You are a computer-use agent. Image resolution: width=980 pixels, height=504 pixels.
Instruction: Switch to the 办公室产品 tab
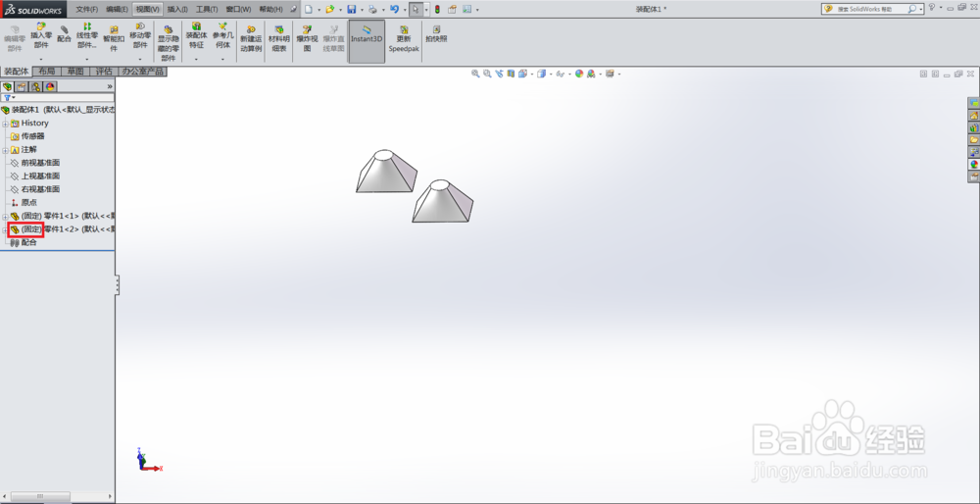[142, 72]
